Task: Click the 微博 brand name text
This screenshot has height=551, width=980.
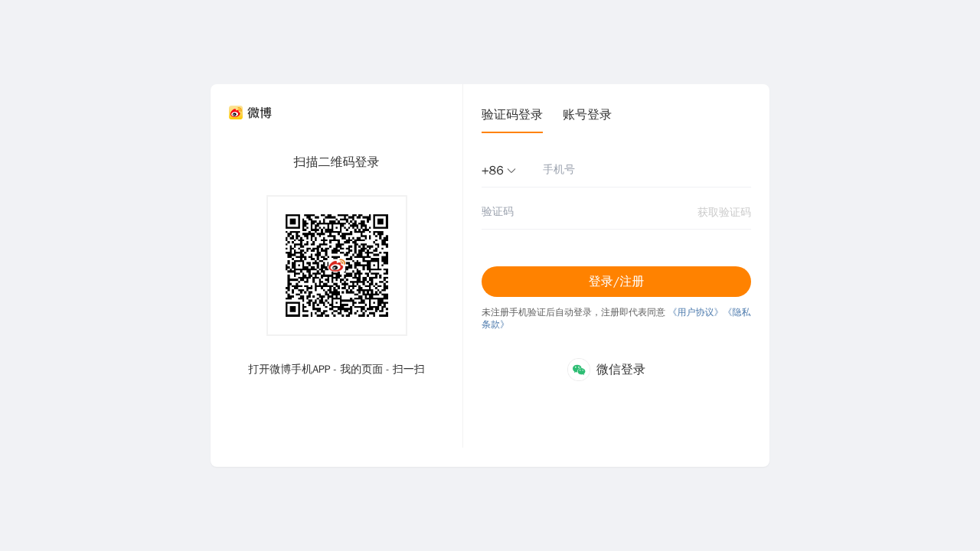Action: coord(260,113)
